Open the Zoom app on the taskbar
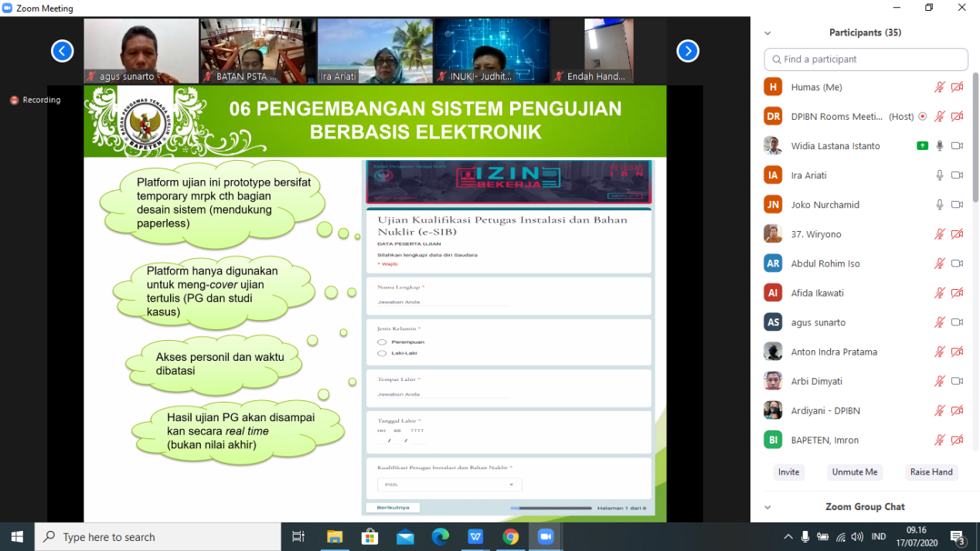Viewport: 980px width, 551px height. [x=546, y=536]
